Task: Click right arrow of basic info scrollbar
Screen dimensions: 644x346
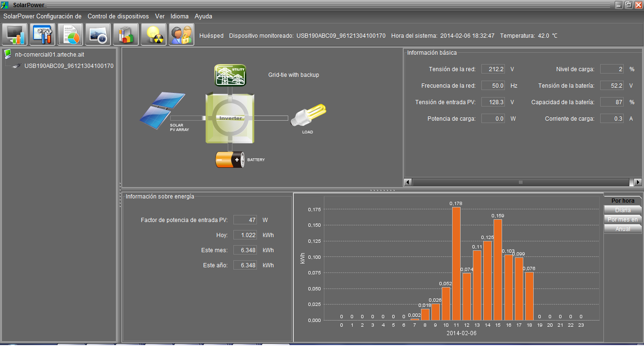Action: coord(638,182)
